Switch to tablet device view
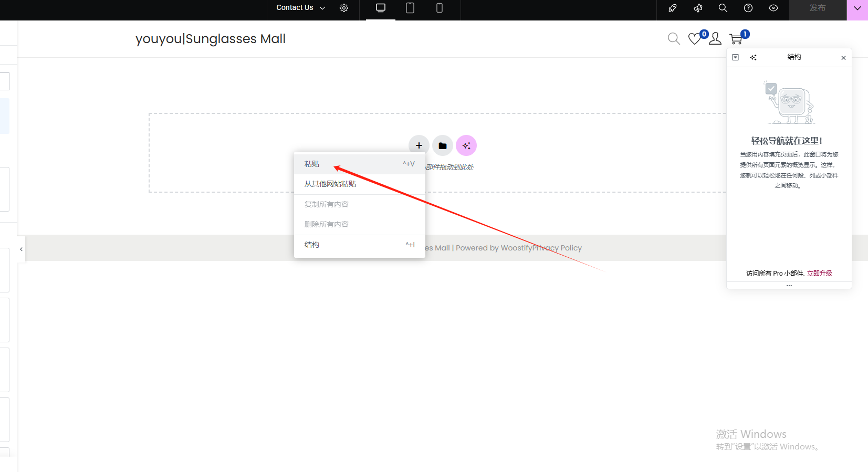 point(410,8)
